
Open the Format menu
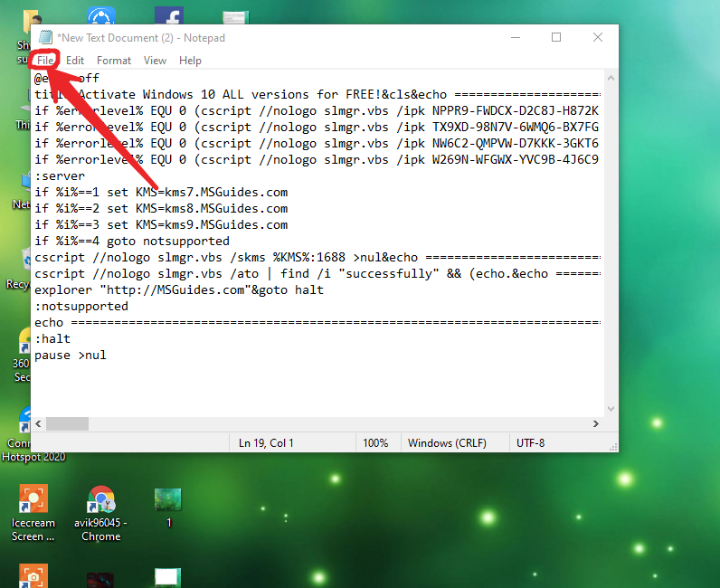[114, 61]
